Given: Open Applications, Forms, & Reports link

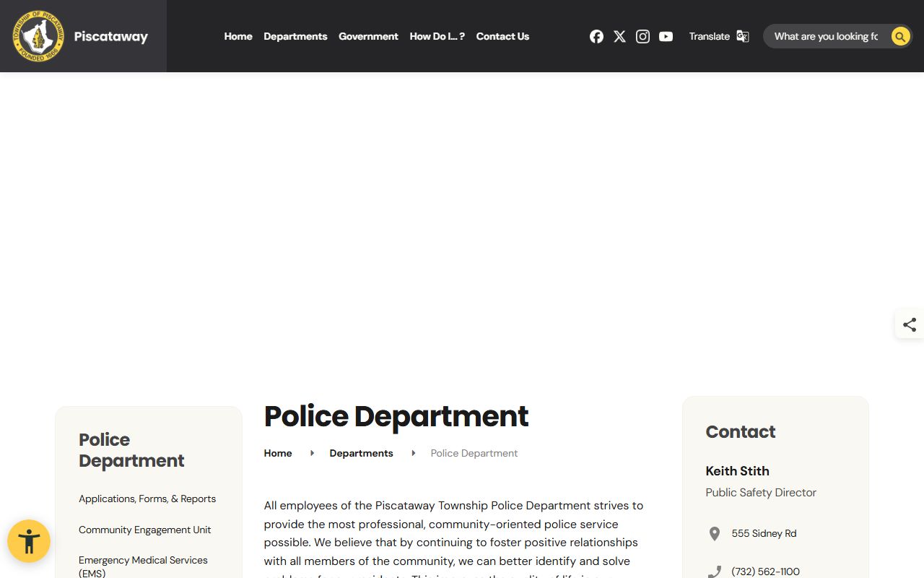Looking at the screenshot, I should click(147, 499).
